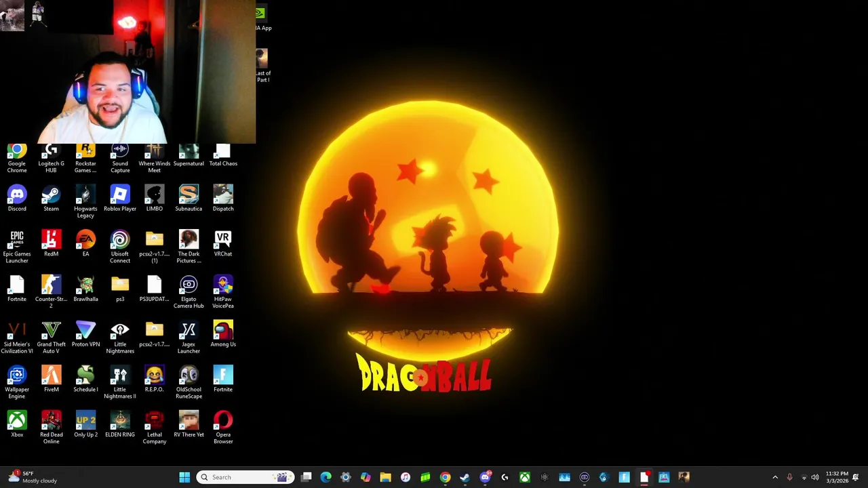Select the Hogwarts Legacy desktop icon

pyautogui.click(x=85, y=201)
